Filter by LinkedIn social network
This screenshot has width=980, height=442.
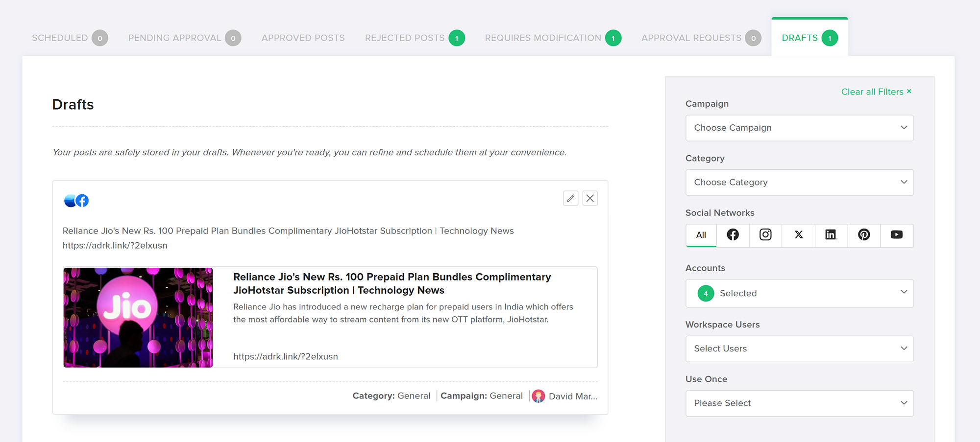pyautogui.click(x=831, y=235)
